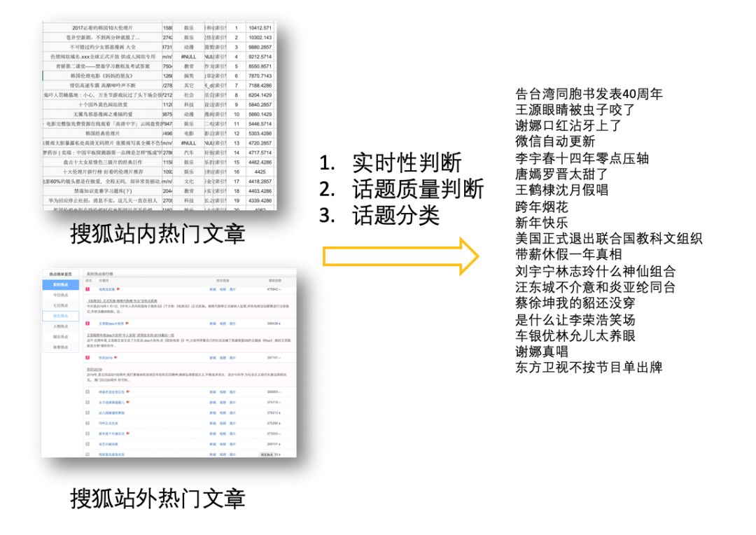Click topic 汪东城不介意和炎亚纶同台
This screenshot has height=535, width=756.
point(596,287)
